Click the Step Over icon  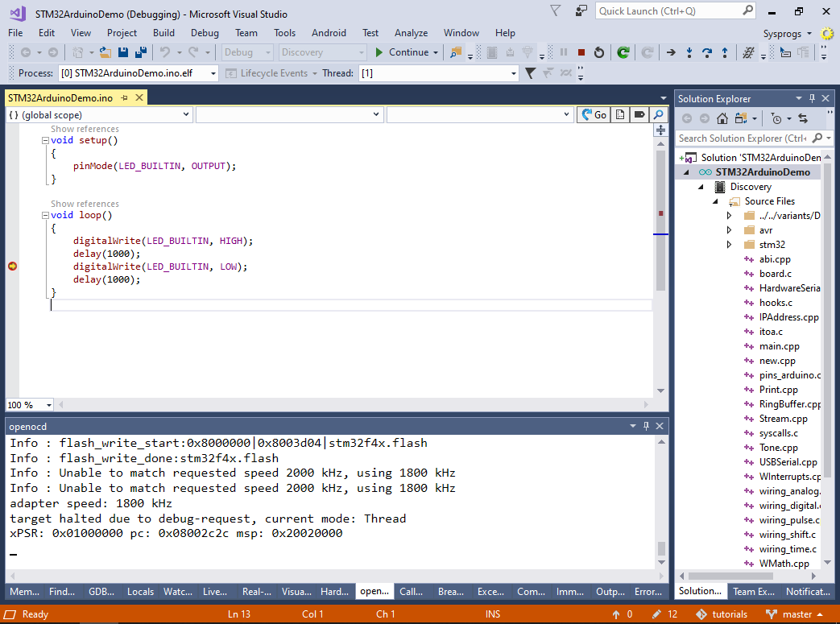click(x=707, y=52)
